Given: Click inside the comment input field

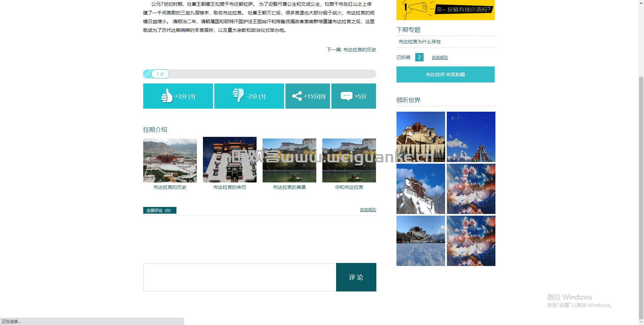Looking at the screenshot, I should click(x=239, y=277).
